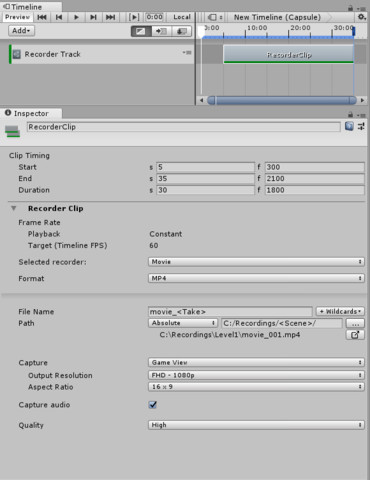Open the output location external-link icon
The width and height of the screenshot is (370, 480).
pos(355,335)
